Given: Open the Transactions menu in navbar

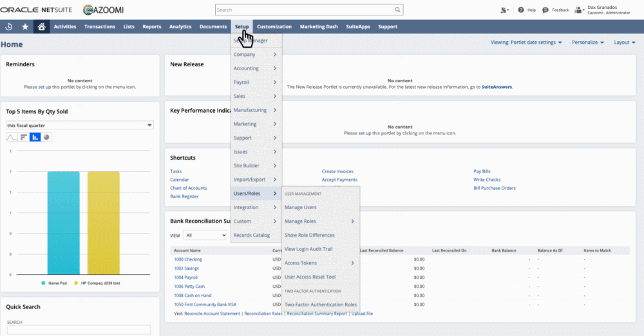Looking at the screenshot, I should tap(99, 26).
